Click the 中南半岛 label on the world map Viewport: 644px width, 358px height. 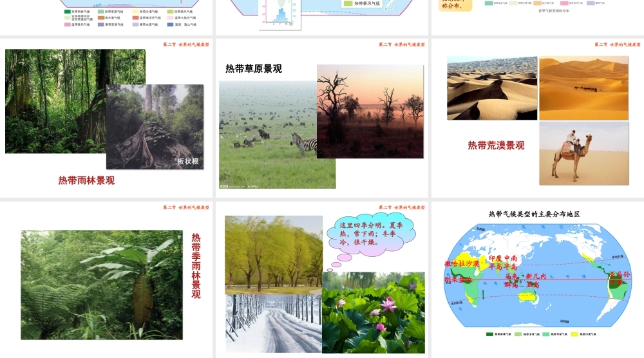pos(511,262)
